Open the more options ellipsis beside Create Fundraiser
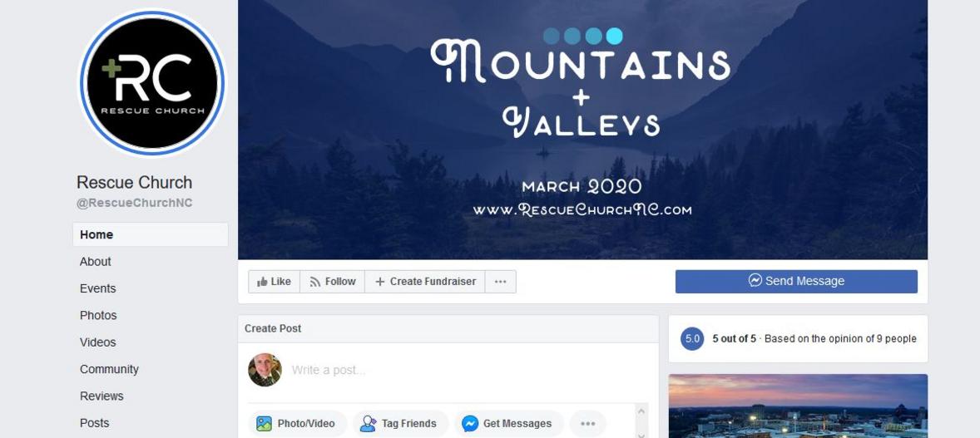980x438 pixels. click(x=501, y=282)
